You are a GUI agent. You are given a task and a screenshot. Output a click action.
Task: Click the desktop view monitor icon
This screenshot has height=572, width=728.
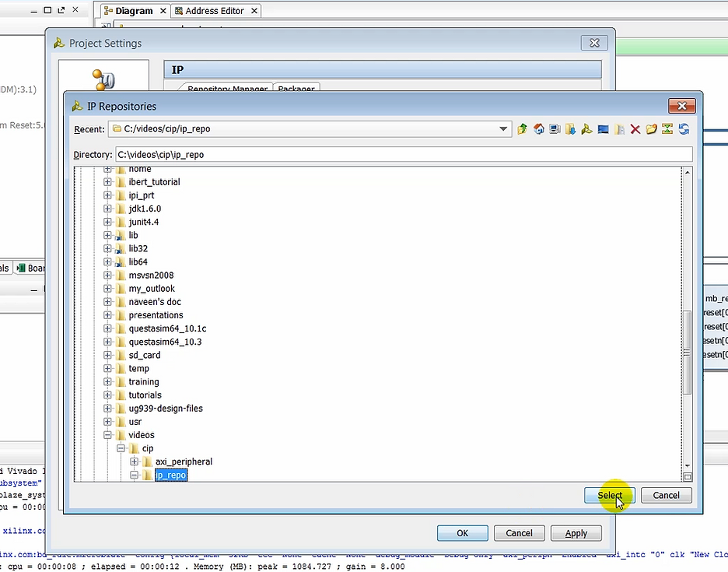603,129
